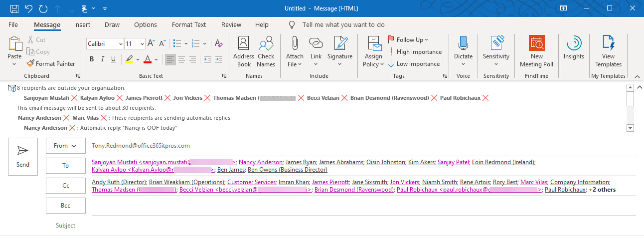Select the Format Painter tool
The height and width of the screenshot is (248, 644).
[x=50, y=64]
